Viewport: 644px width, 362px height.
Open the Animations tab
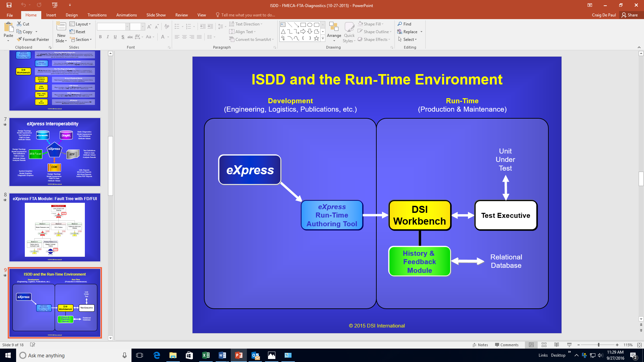pyautogui.click(x=126, y=15)
